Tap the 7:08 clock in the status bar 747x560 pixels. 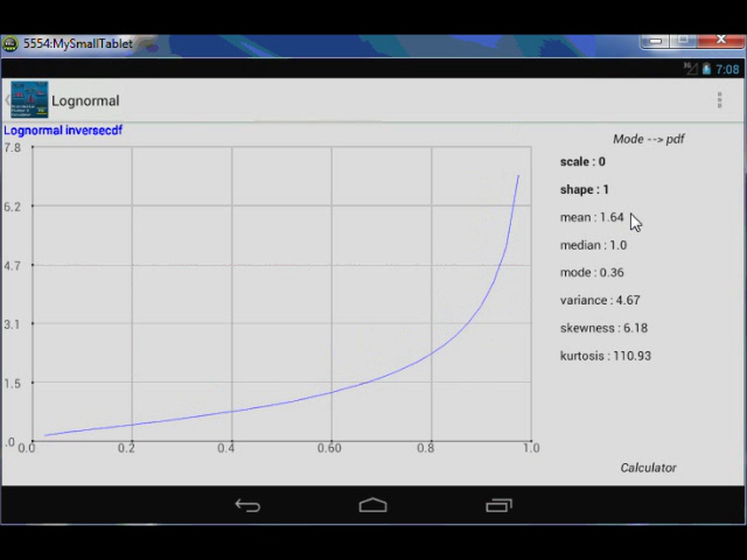(x=727, y=69)
